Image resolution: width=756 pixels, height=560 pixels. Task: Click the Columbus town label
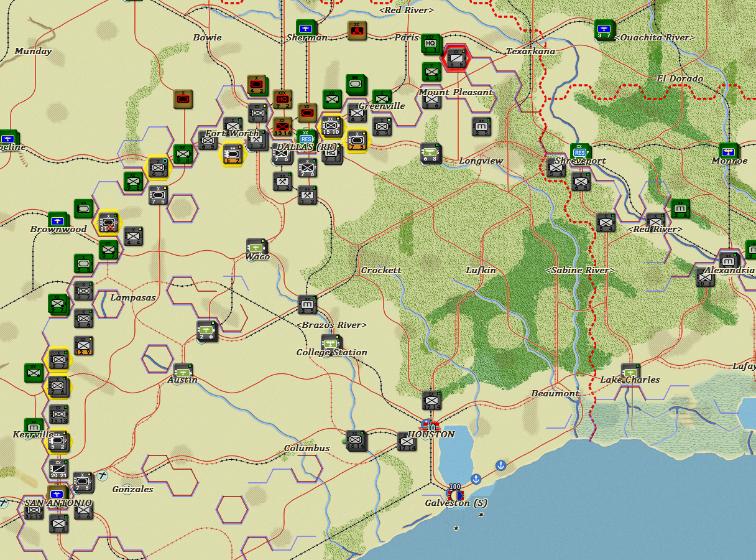(307, 448)
